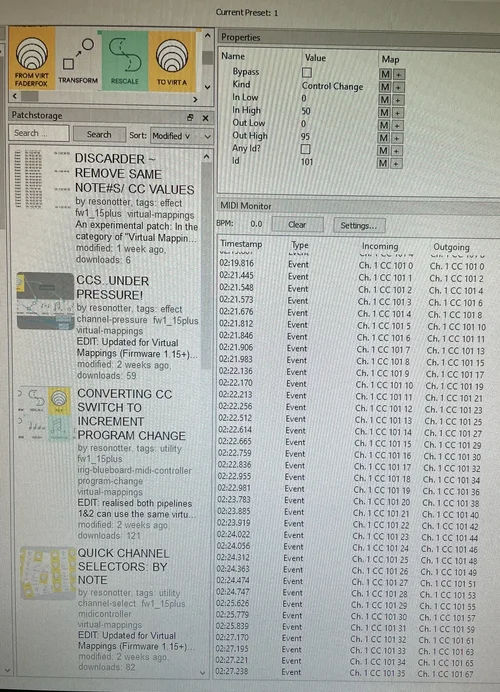
Task: Select the RESCALE pipe icon
Action: pyautogui.click(x=124, y=60)
